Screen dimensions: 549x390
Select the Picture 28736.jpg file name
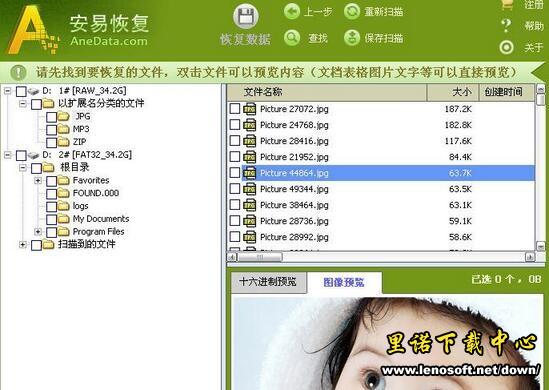[294, 221]
